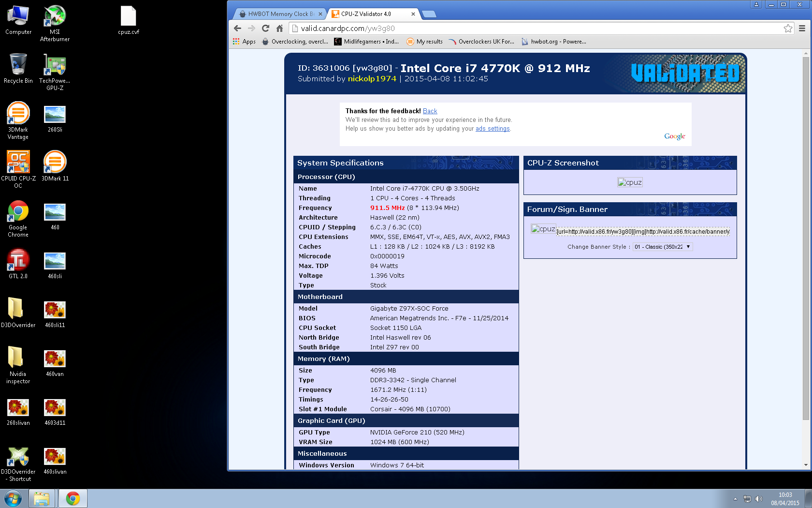
Task: Select the forum banner BBCode field
Action: click(x=643, y=232)
